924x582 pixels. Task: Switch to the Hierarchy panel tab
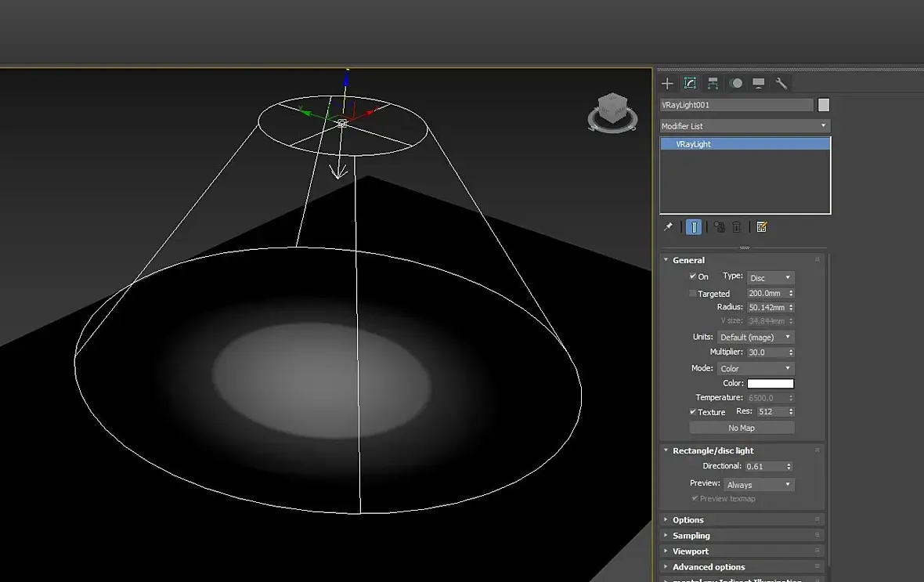click(713, 83)
